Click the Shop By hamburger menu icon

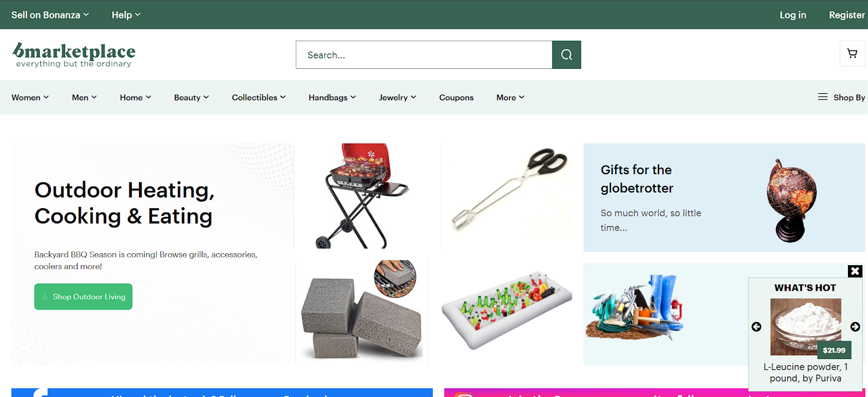pos(823,97)
